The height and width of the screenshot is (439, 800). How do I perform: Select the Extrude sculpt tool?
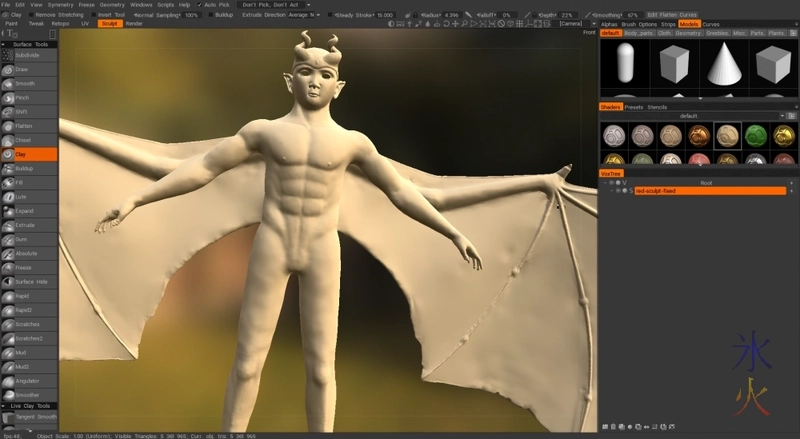pos(29,226)
